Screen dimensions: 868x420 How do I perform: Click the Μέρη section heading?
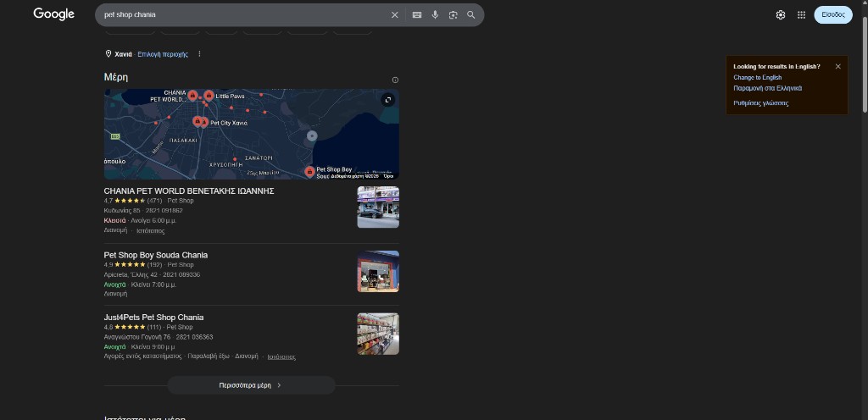point(115,77)
